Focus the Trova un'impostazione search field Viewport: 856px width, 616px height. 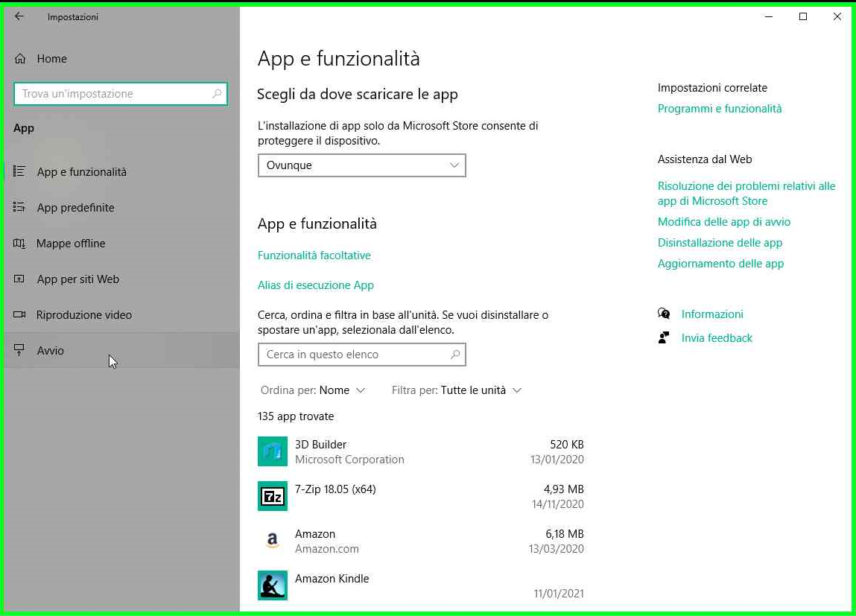coord(121,94)
